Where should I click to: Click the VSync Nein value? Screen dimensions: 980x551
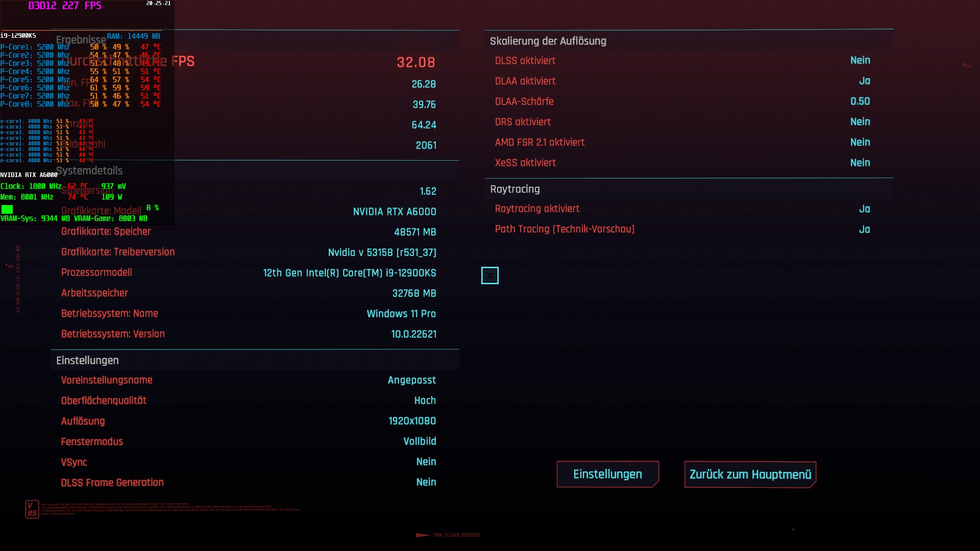coord(426,462)
